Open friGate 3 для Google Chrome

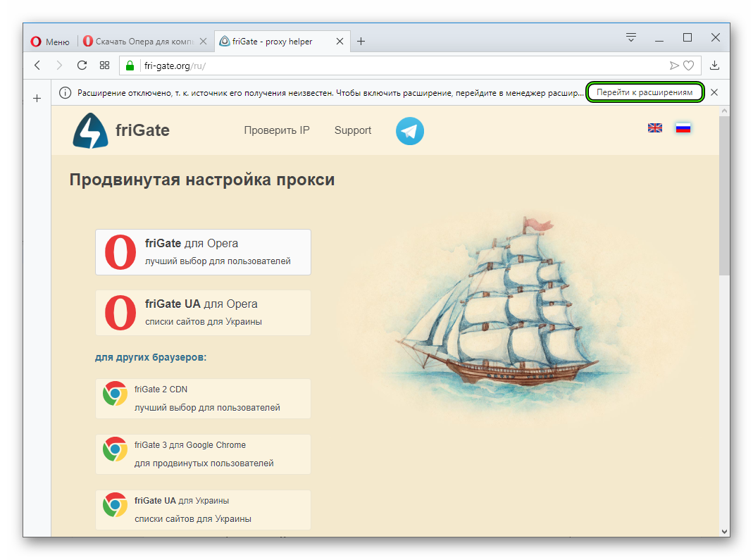coord(203,454)
